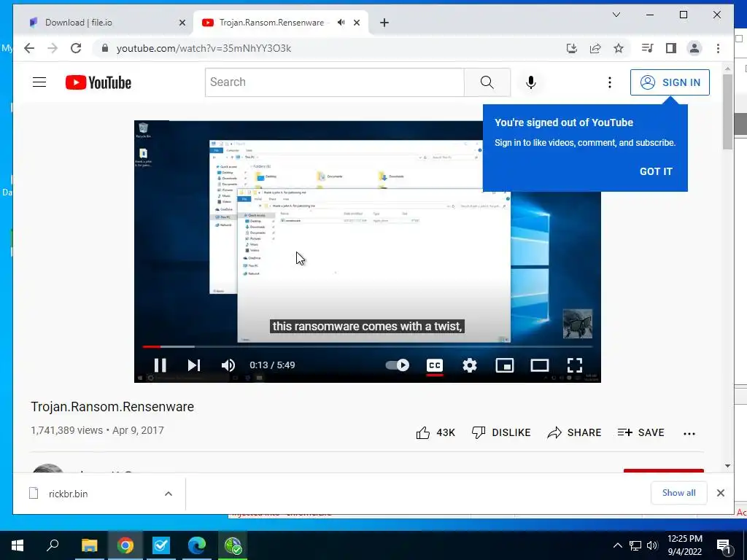Close the Trojan.Ransom.Rensenware tab

(356, 23)
